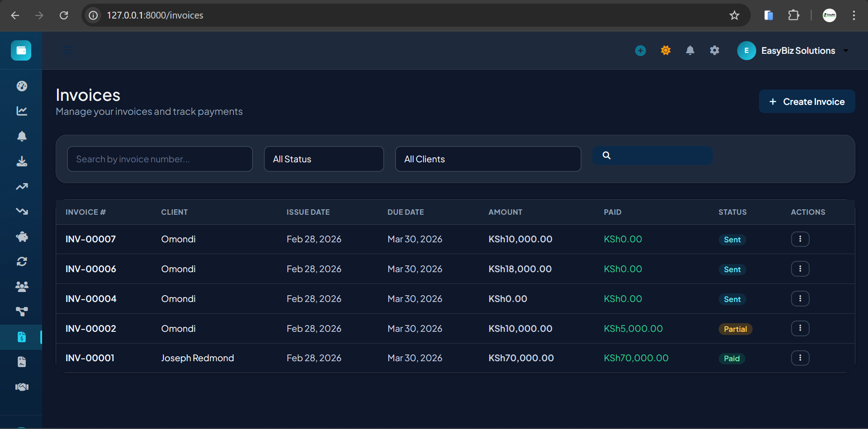Open the clients section via the people icon
This screenshot has width=868, height=429.
[21, 287]
